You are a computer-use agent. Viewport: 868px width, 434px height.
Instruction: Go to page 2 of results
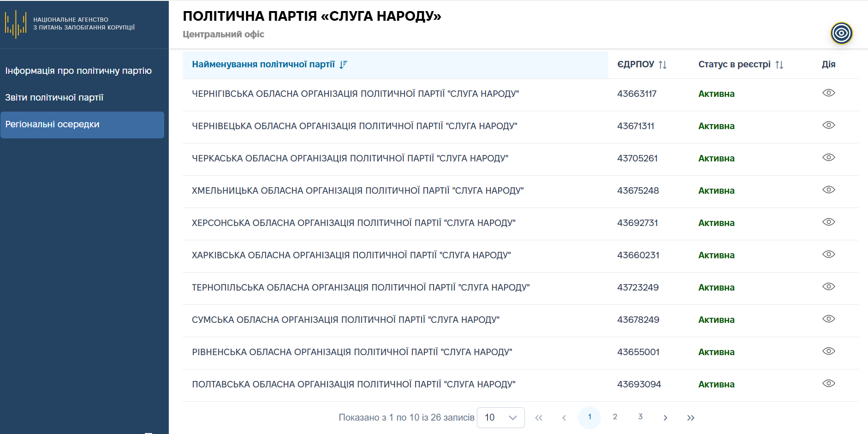pos(615,417)
